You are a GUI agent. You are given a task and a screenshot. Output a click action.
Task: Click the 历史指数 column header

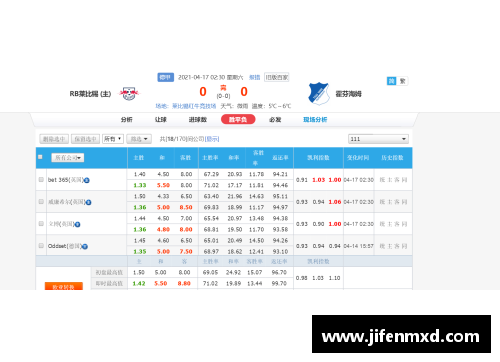[x=392, y=158]
